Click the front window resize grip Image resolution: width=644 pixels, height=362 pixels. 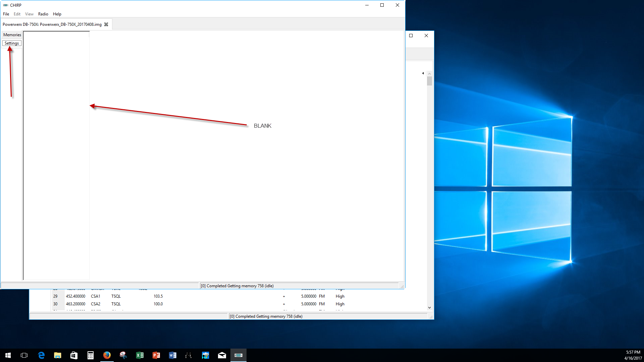[x=402, y=287]
